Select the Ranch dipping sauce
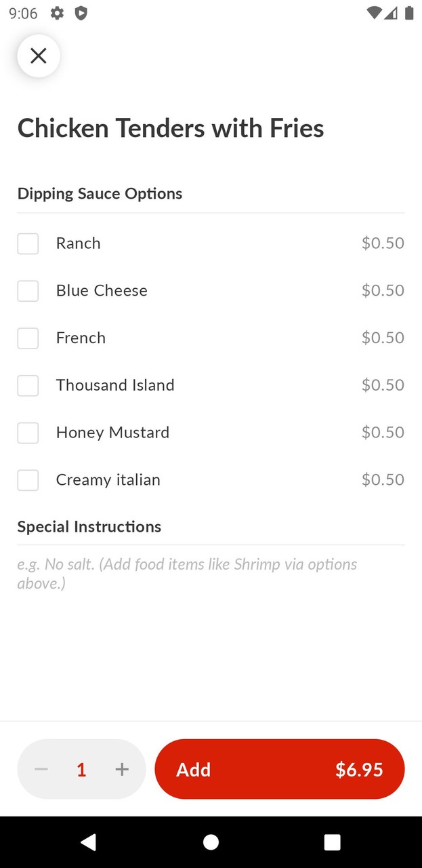 pyautogui.click(x=28, y=243)
